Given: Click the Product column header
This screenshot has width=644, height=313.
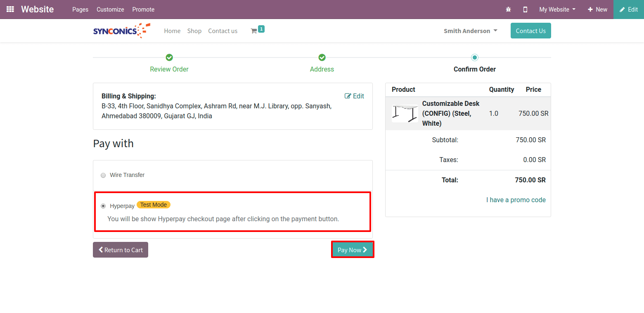Looking at the screenshot, I should coord(403,89).
